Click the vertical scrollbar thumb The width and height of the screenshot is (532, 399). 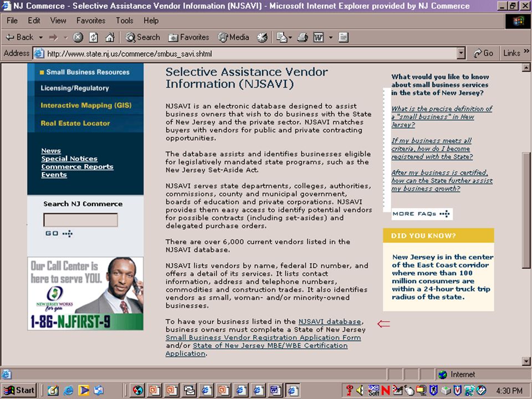[526, 209]
